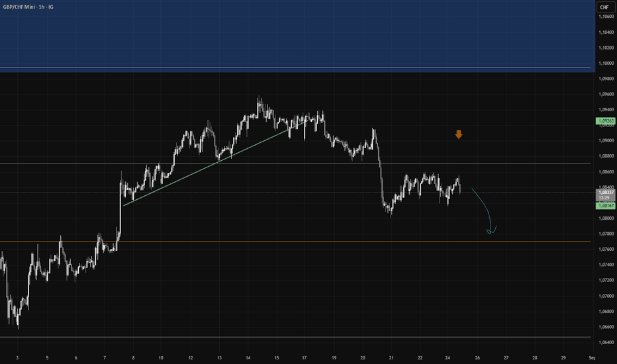Click date label 8 on time axis

133,357
